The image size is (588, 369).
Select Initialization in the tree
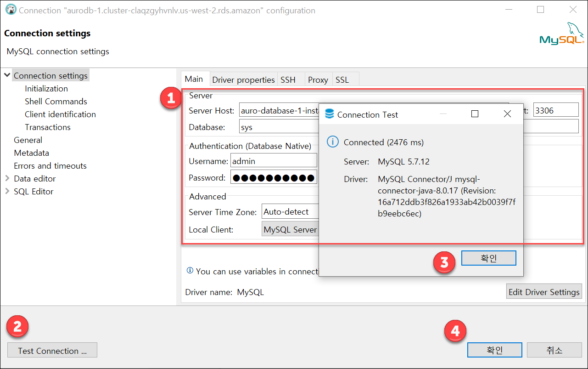[46, 89]
